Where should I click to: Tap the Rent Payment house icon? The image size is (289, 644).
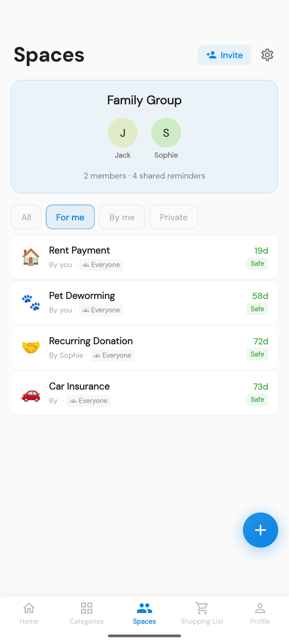[31, 257]
